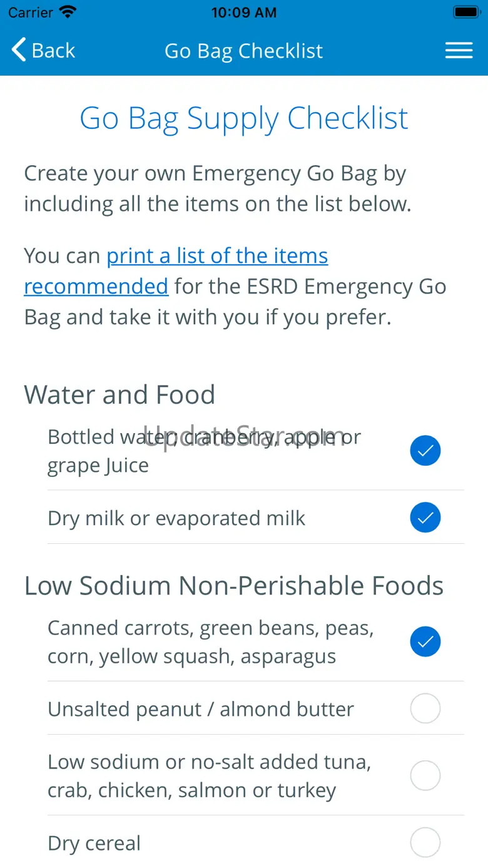Check the low sodium tuna and chicken item

pyautogui.click(x=425, y=775)
